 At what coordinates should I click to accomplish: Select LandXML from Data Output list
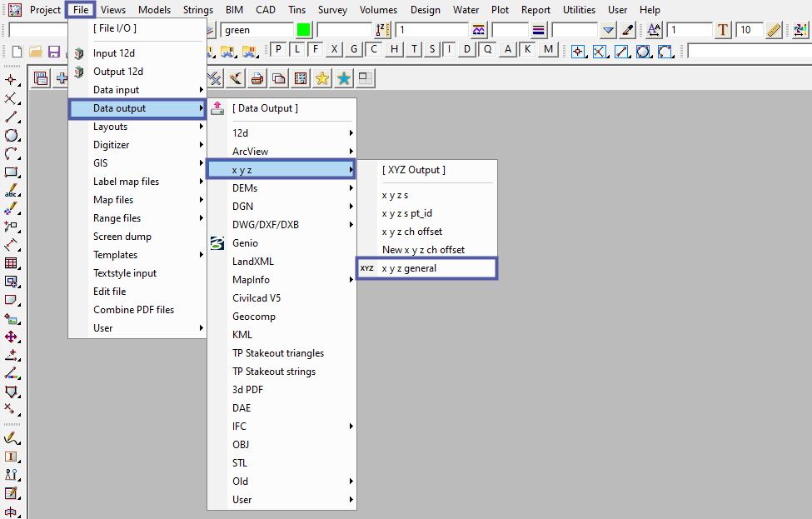coord(253,262)
